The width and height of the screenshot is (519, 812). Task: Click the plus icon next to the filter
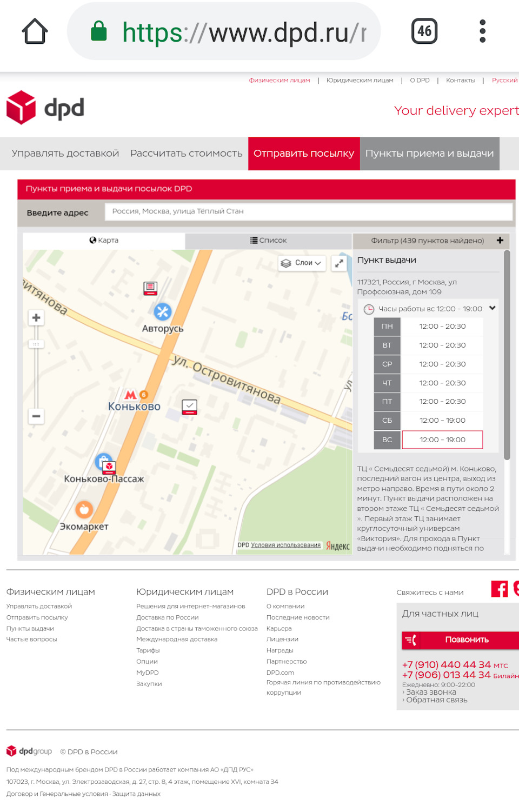500,241
